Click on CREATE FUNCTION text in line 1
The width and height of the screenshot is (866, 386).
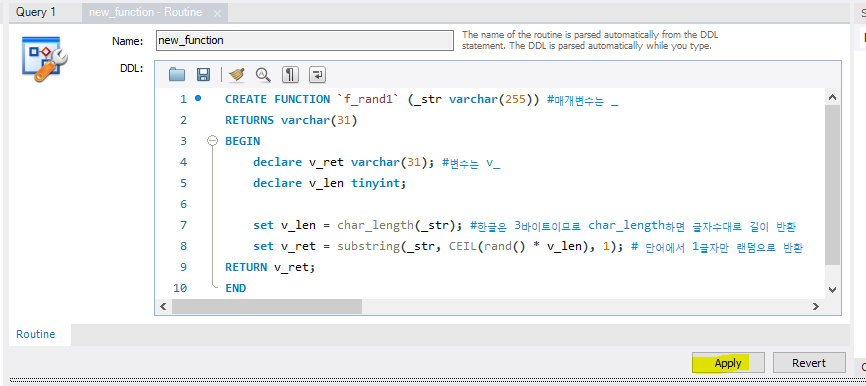pyautogui.click(x=277, y=99)
